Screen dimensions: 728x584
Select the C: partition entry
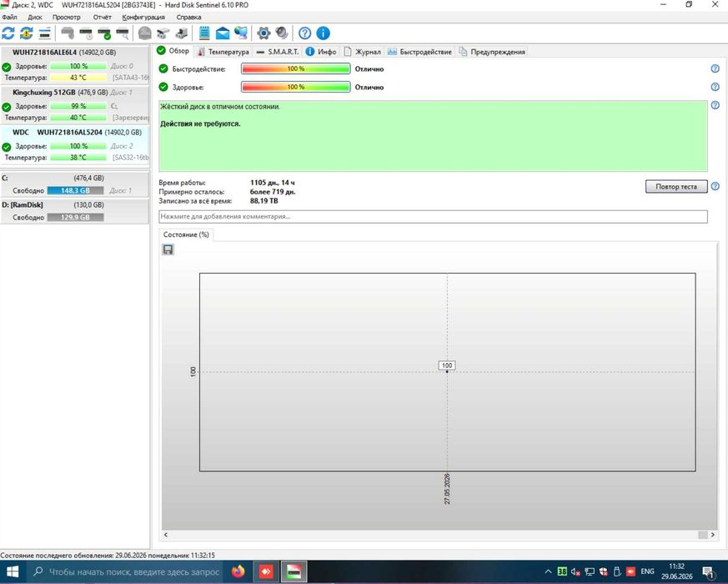coord(75,184)
